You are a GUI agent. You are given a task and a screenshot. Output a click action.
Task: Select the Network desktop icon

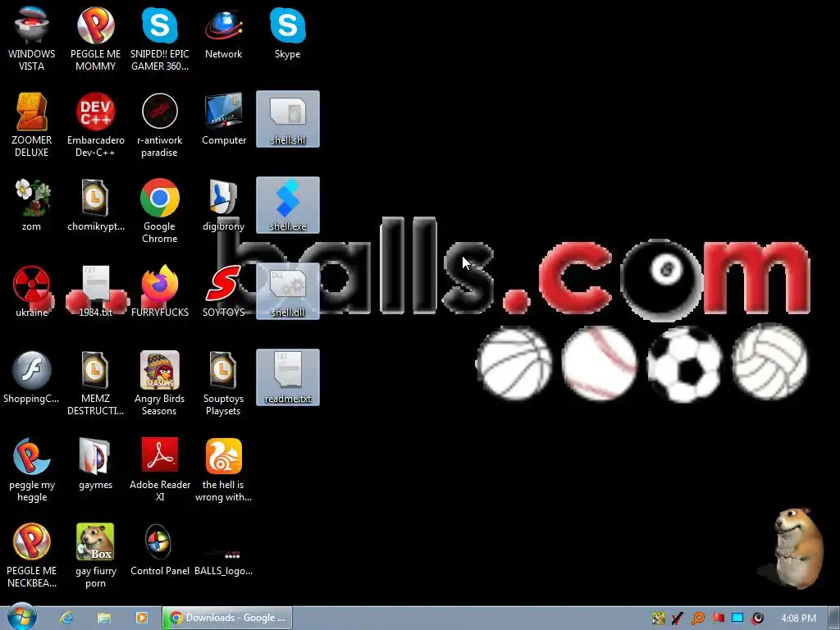(223, 33)
